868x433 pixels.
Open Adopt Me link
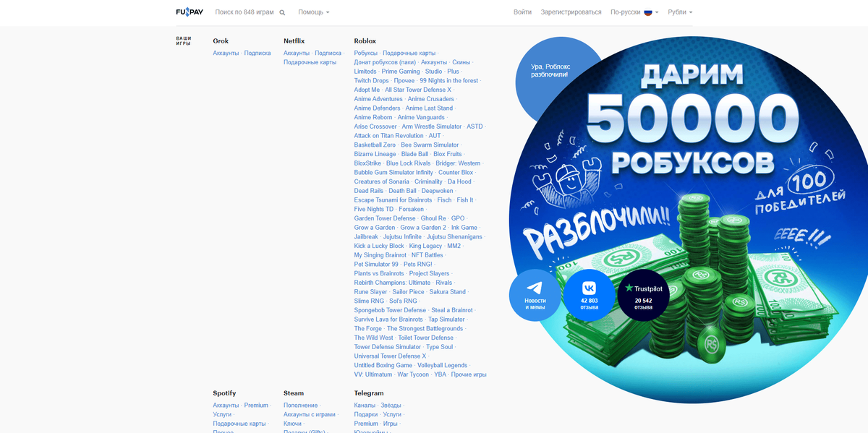[x=367, y=90]
